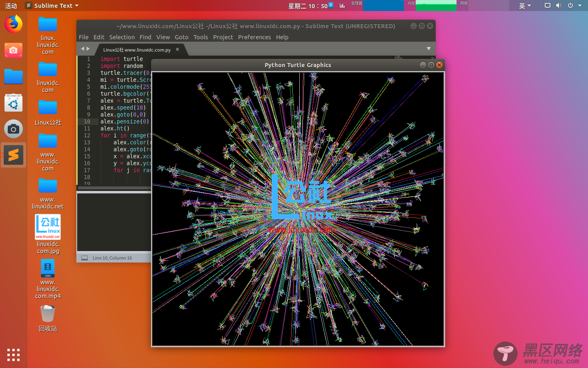Select Sublime Text icon in dock
This screenshot has height=368, width=588.
coord(13,155)
